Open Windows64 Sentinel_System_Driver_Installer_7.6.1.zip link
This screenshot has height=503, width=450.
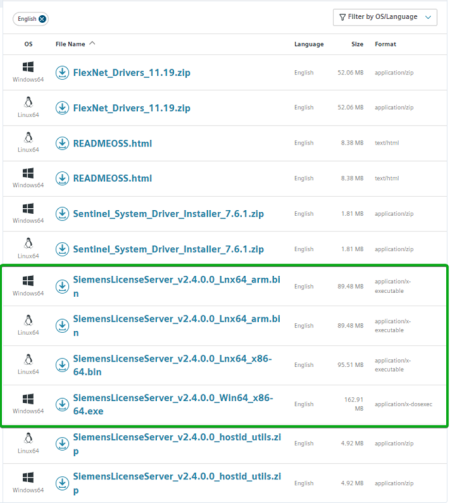pyautogui.click(x=168, y=214)
